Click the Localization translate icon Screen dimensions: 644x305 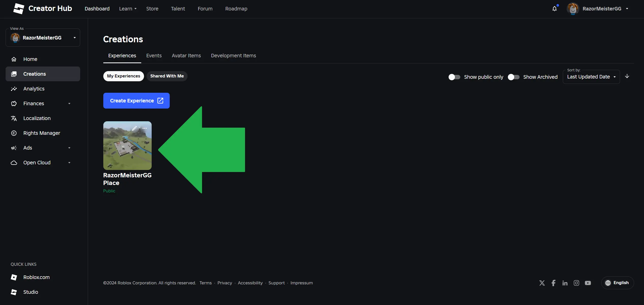(14, 118)
